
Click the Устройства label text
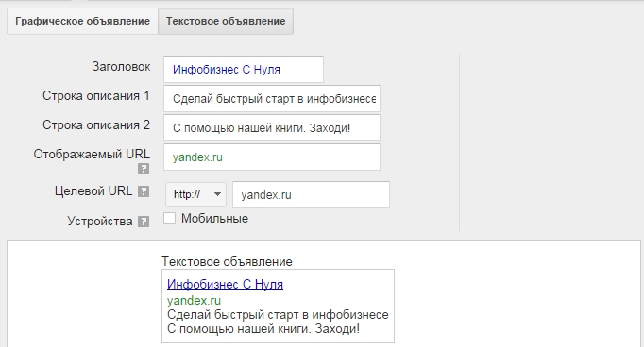tap(100, 222)
